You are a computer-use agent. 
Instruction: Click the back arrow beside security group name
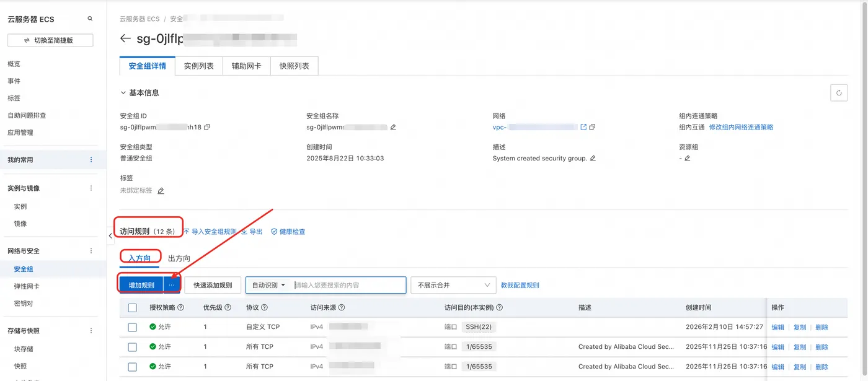(125, 38)
